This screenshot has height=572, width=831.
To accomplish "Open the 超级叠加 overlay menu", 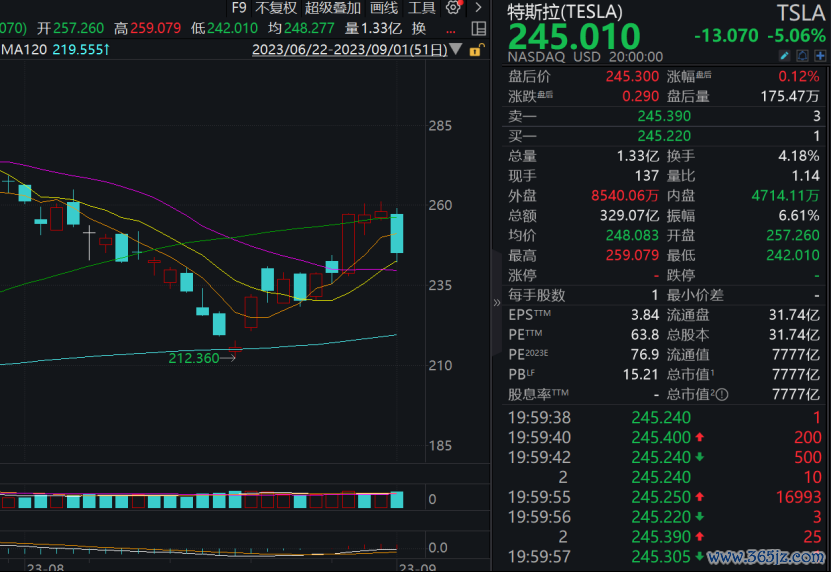I will (x=332, y=7).
